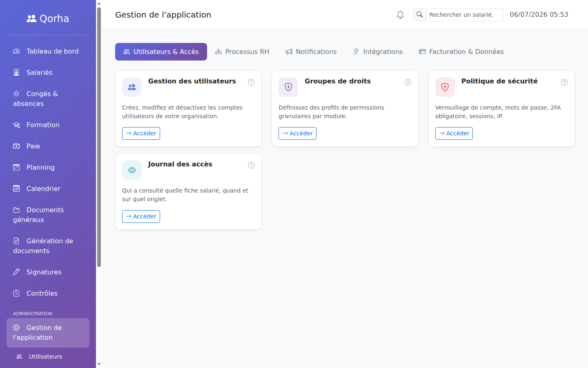Click the Journal des accès eye icon
This screenshot has height=368, width=588.
point(132,170)
